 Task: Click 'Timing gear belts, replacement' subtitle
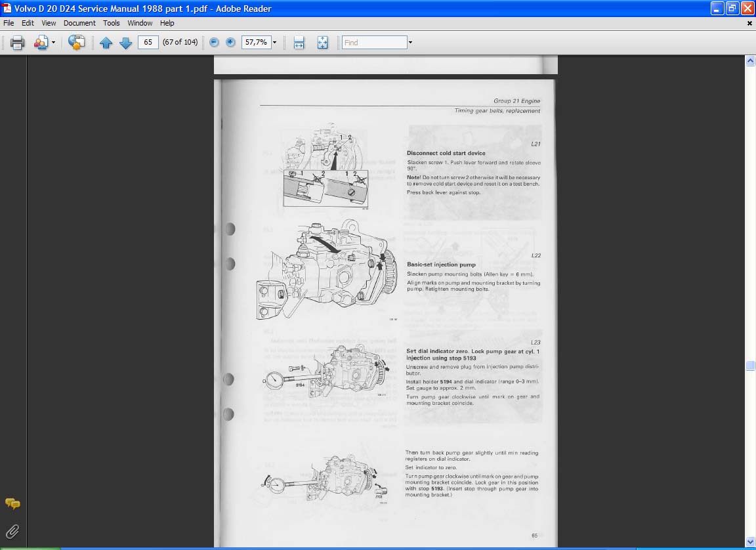[497, 110]
